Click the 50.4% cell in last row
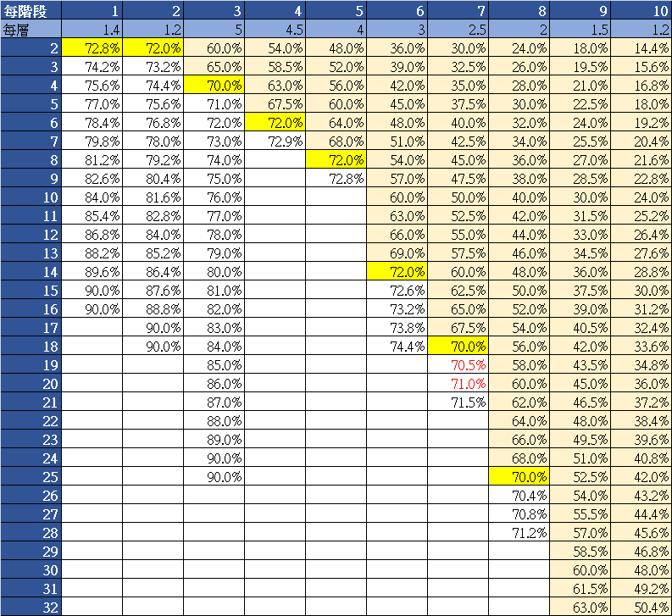 point(641,607)
